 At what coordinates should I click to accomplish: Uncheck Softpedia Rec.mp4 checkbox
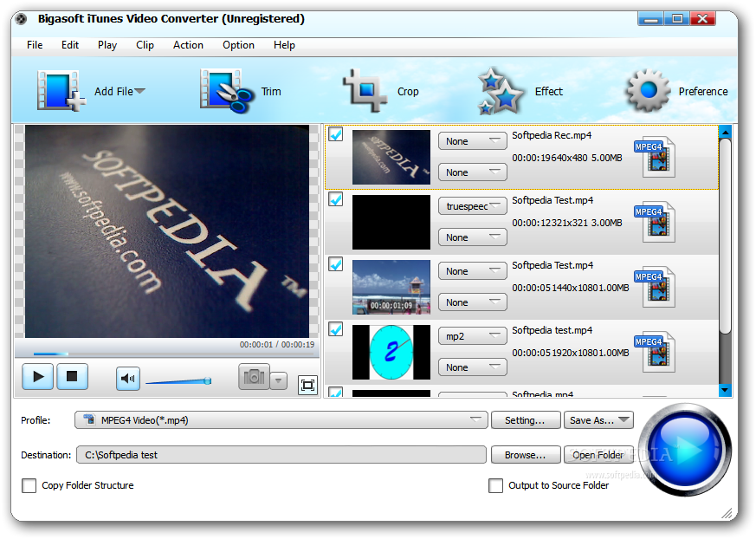[x=336, y=134]
